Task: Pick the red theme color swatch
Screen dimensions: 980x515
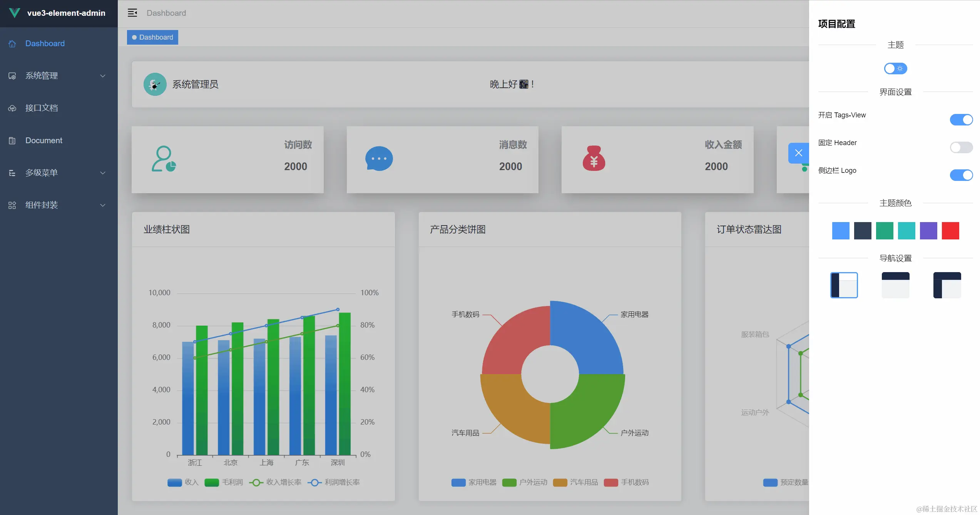Action: click(x=950, y=231)
